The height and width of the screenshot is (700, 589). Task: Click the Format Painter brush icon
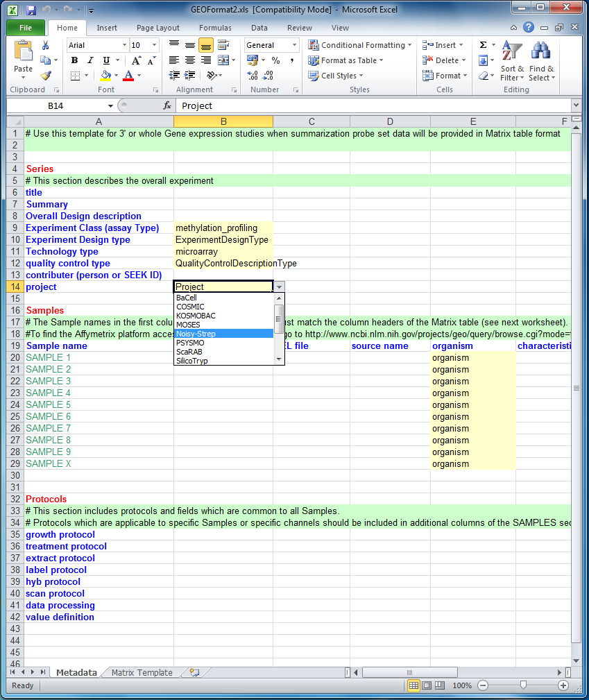46,76
